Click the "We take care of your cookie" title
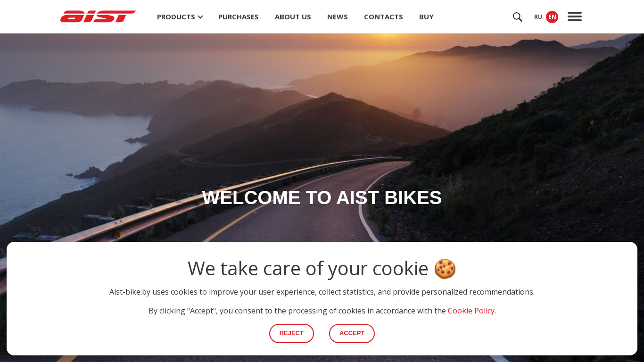 pyautogui.click(x=308, y=269)
